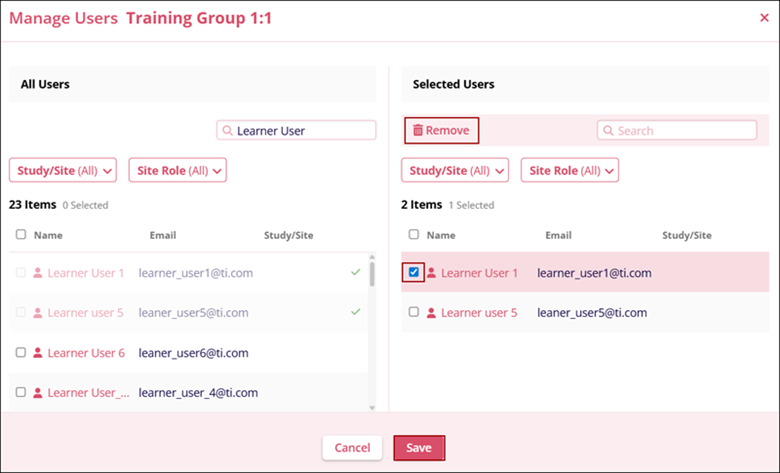Uncheck Learner User 1 in Selected Users
Screen dimensions: 780x473
414,272
